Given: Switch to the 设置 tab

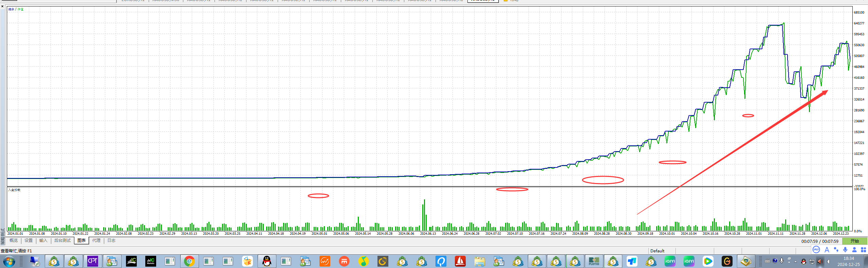Looking at the screenshot, I should [29, 240].
